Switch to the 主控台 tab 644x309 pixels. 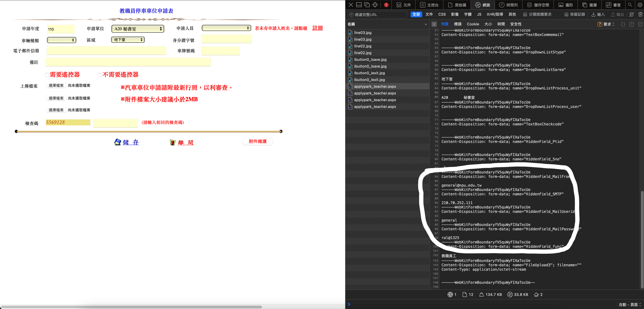[x=429, y=5]
